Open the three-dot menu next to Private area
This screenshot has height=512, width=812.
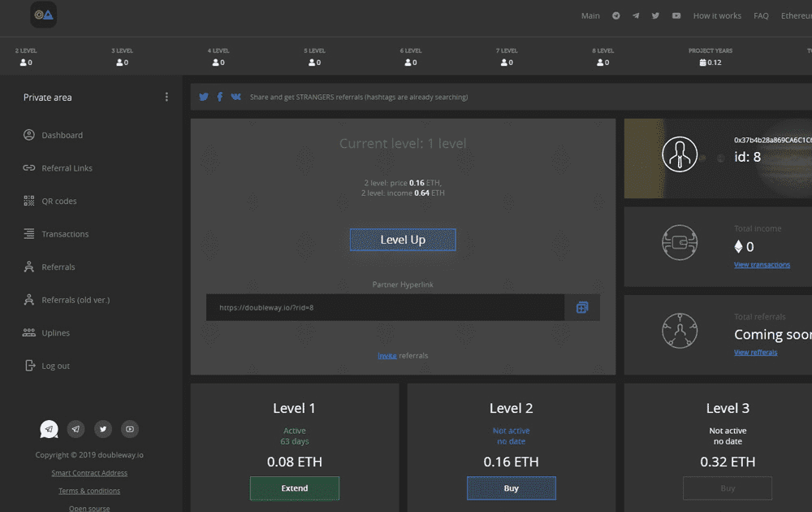[x=166, y=97]
